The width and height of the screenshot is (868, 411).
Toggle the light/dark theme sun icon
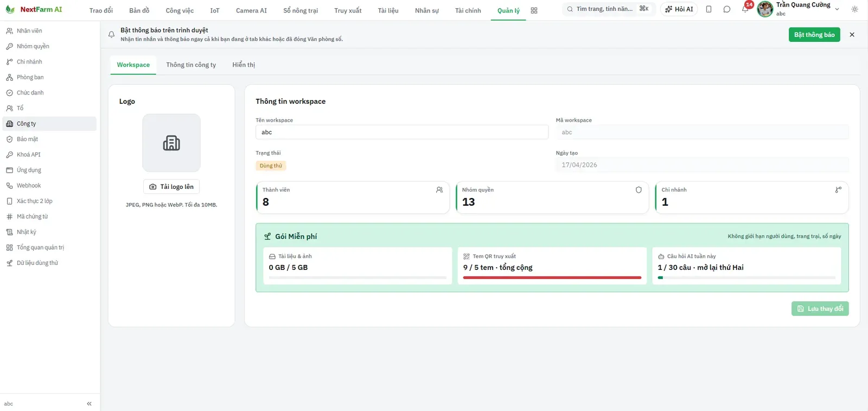coord(854,9)
